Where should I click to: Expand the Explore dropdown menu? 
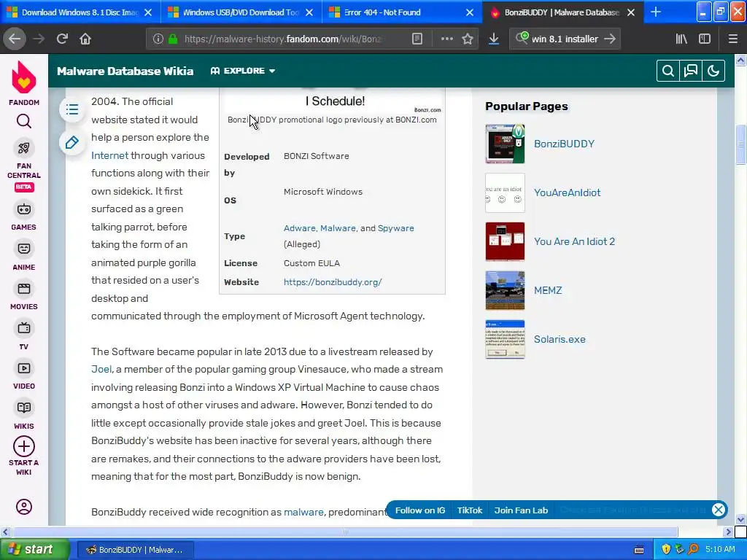(243, 71)
